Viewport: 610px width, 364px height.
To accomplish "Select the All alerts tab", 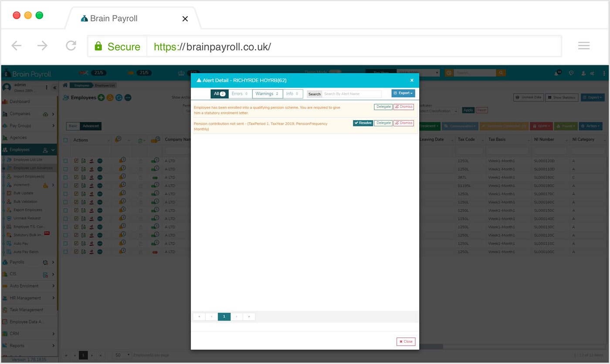I will [x=219, y=94].
